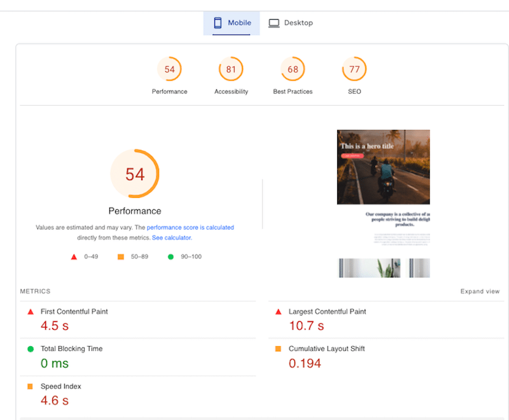
Task: Select the Mobile tab
Action: coord(231,22)
